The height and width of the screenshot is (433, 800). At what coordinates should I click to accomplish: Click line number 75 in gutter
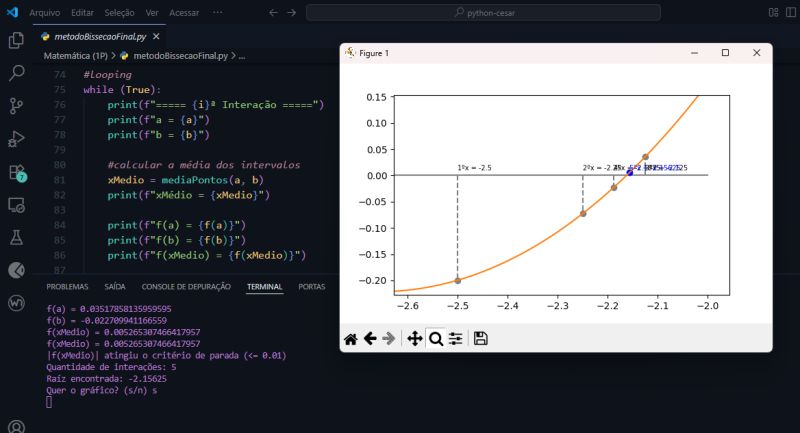[x=60, y=90]
